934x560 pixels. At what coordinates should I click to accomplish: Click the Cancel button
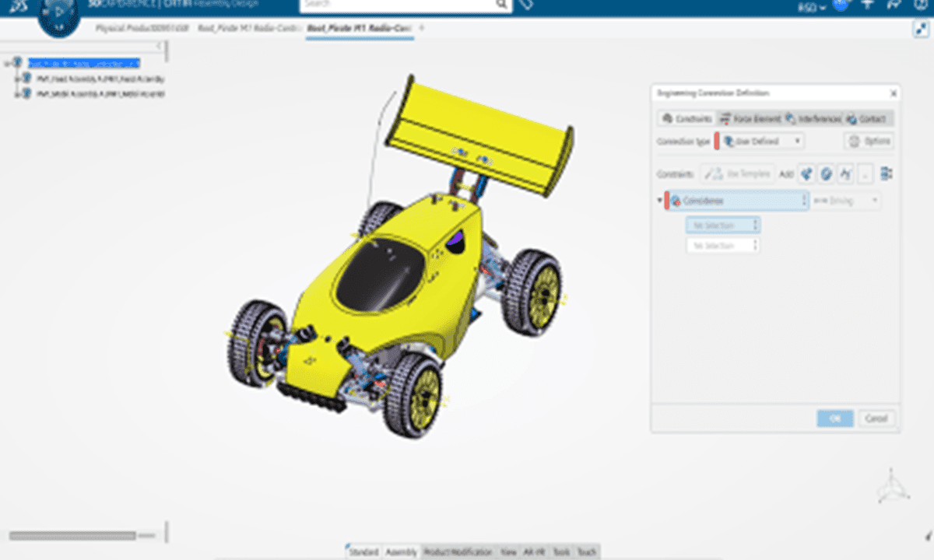pos(876,418)
